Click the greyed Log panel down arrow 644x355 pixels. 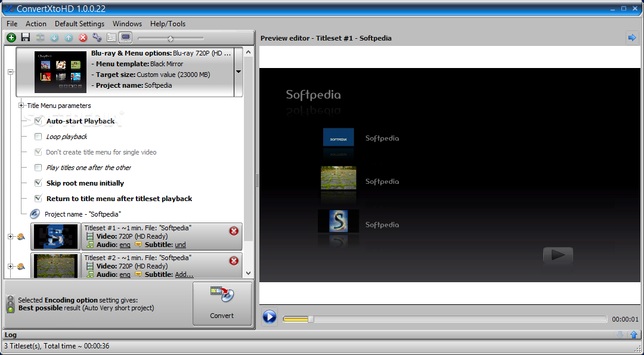point(620,335)
